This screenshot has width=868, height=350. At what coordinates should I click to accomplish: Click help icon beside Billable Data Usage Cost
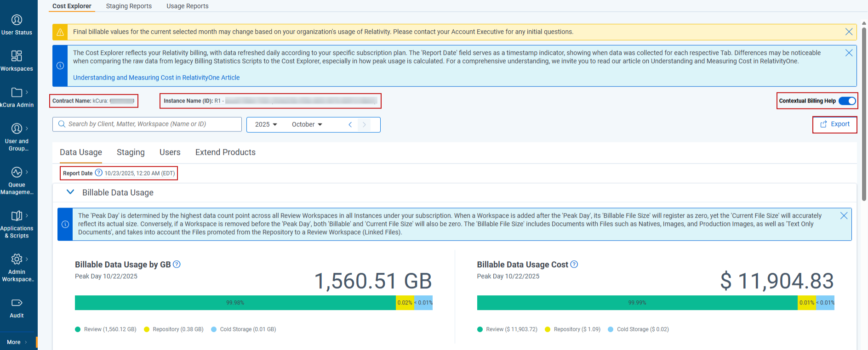(574, 264)
